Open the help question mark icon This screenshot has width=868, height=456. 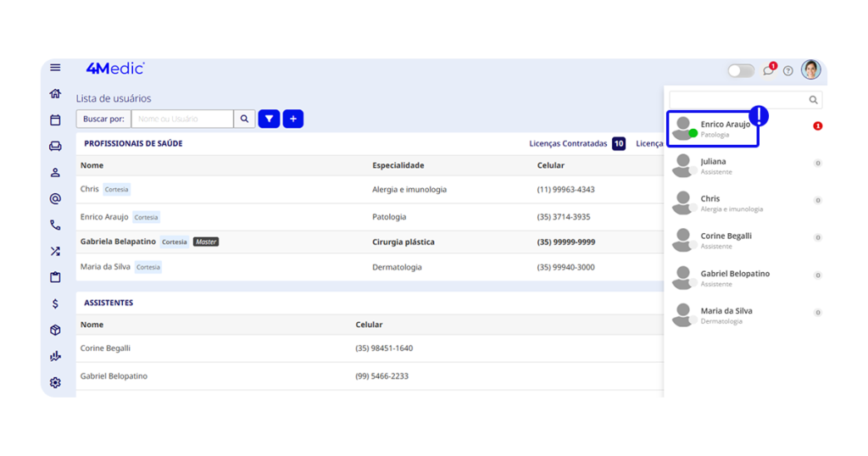(x=787, y=70)
